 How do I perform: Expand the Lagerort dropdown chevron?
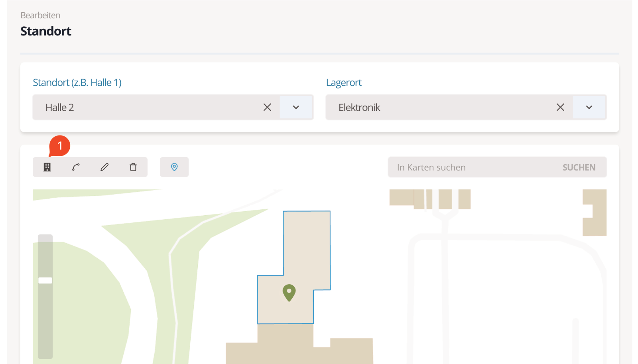coord(589,107)
